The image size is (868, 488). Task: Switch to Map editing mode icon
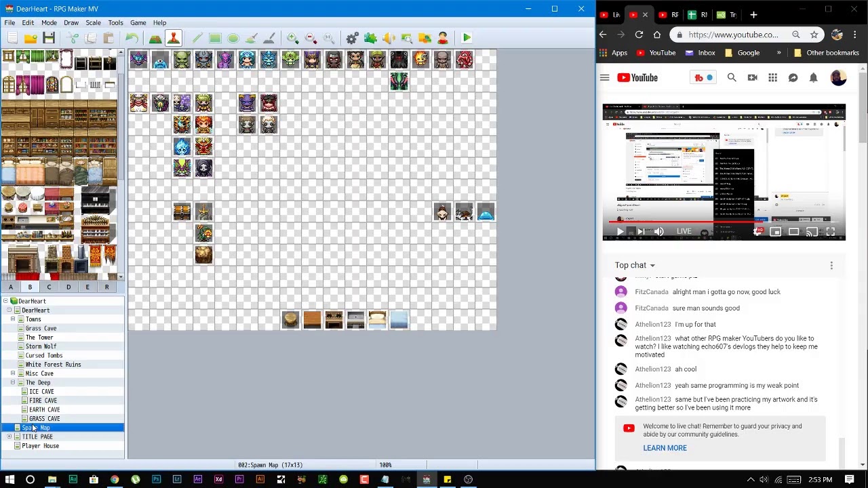click(155, 38)
